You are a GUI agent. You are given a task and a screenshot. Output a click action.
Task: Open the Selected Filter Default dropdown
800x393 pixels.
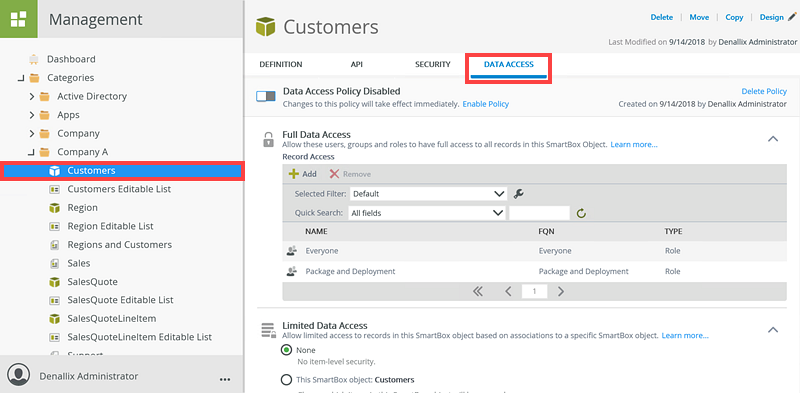pyautogui.click(x=428, y=194)
